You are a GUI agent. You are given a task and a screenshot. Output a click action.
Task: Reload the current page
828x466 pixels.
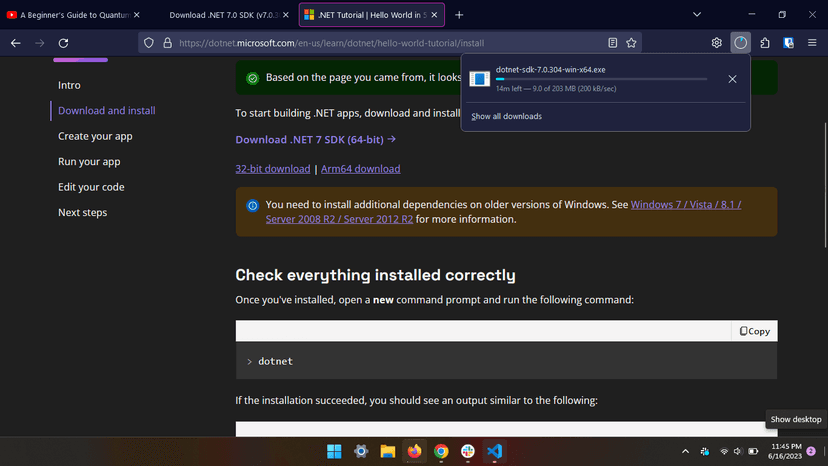click(64, 43)
